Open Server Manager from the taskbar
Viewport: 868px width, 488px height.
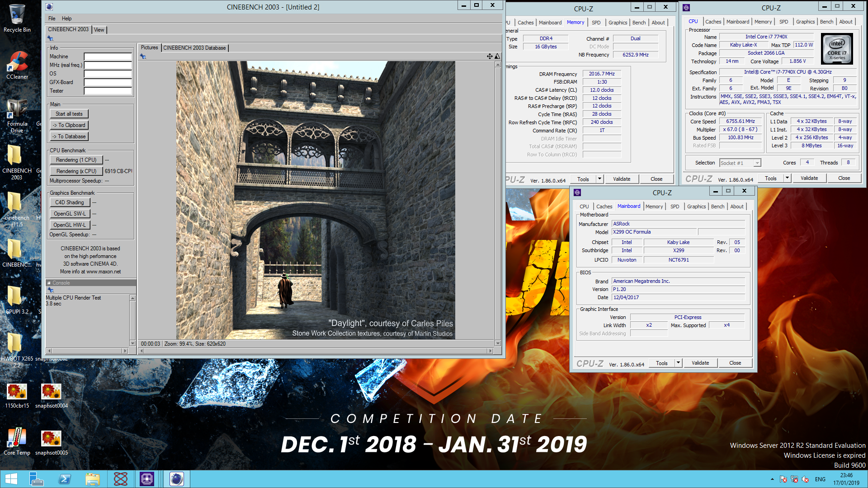tap(36, 479)
